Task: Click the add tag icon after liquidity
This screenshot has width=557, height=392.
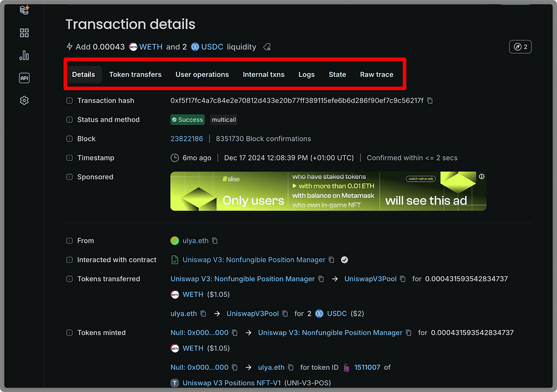Action: click(267, 47)
